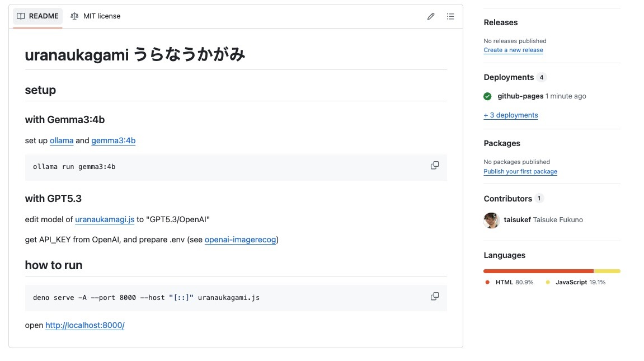644x361 pixels.
Task: Click the book icon beside README
Action: 21,16
